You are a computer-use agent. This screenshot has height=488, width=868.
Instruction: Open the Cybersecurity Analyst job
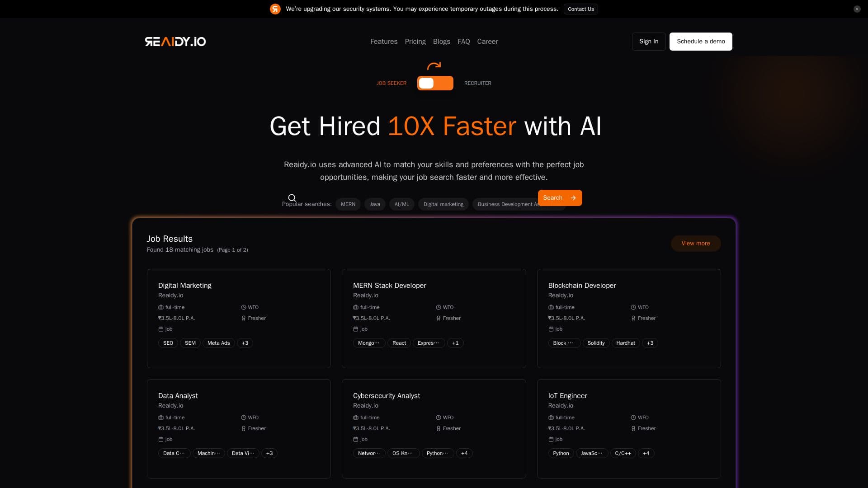387,396
